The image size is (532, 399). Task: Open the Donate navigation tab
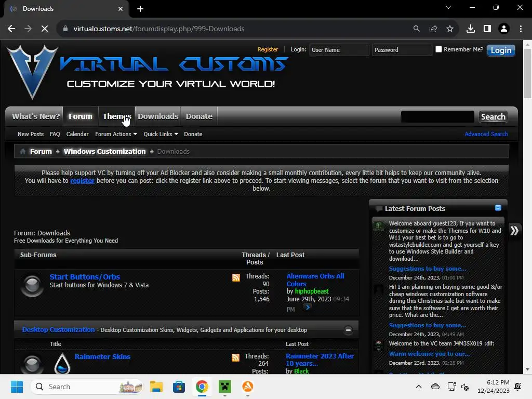pyautogui.click(x=199, y=116)
